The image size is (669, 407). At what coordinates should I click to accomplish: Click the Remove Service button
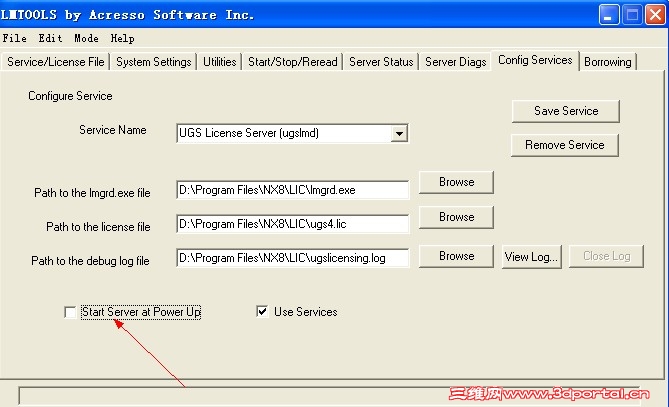tap(564, 145)
